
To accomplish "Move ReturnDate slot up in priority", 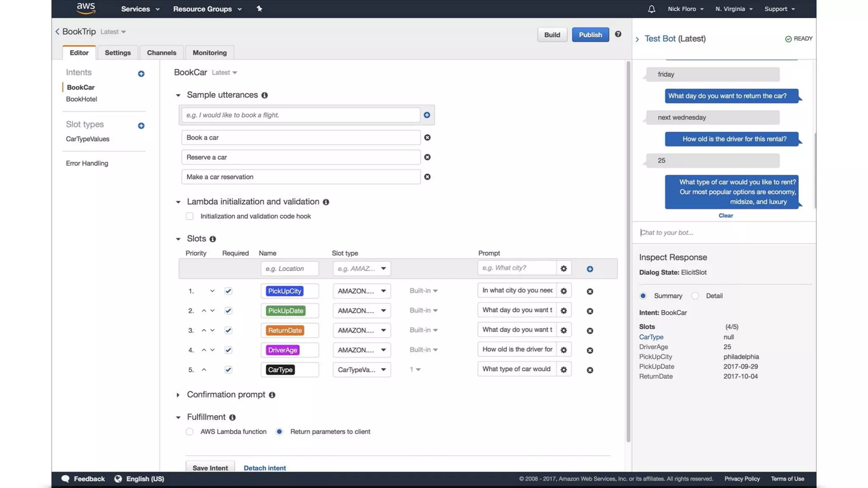I will click(204, 330).
